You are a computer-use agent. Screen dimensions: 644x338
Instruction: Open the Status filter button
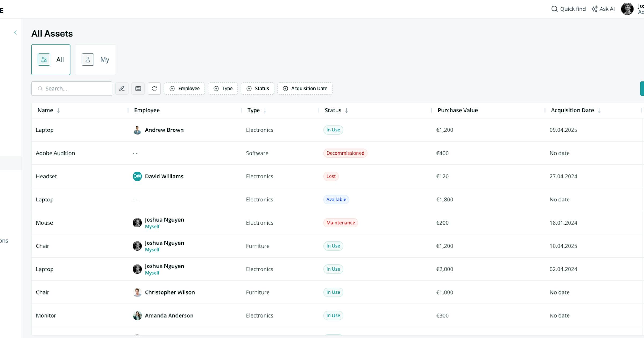coord(258,89)
